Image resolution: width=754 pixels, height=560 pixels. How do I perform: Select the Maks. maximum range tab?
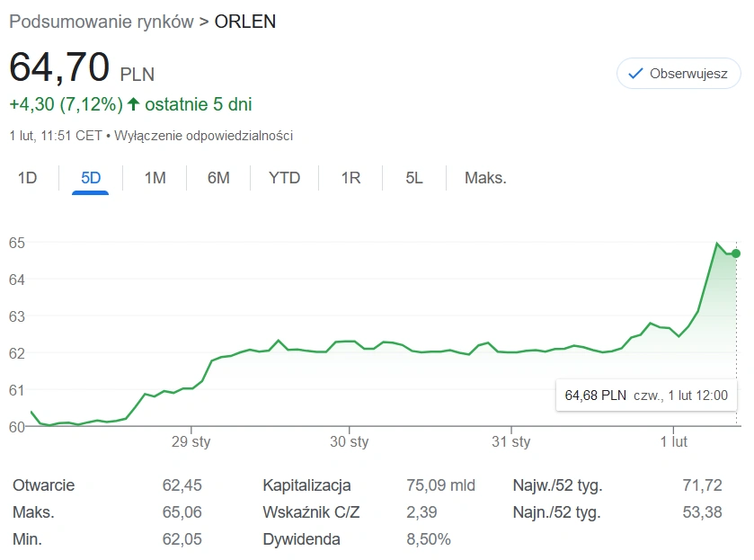tap(485, 178)
